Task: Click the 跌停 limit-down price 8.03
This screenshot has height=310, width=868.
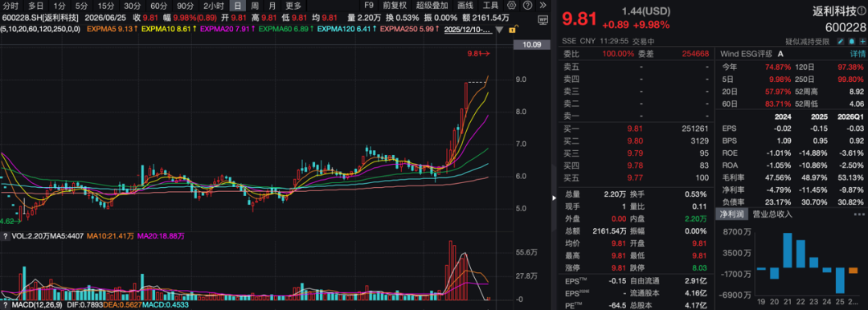Action: pos(700,268)
